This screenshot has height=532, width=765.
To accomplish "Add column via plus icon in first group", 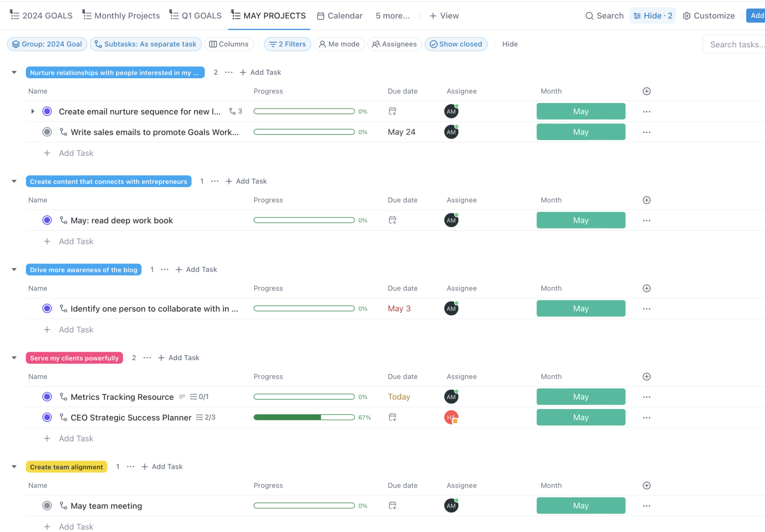I will point(646,91).
